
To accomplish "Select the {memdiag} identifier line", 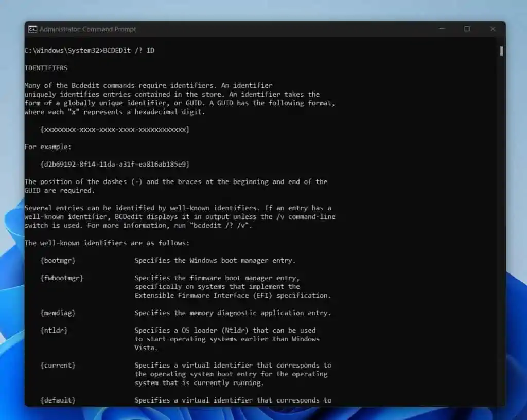I will pos(58,313).
